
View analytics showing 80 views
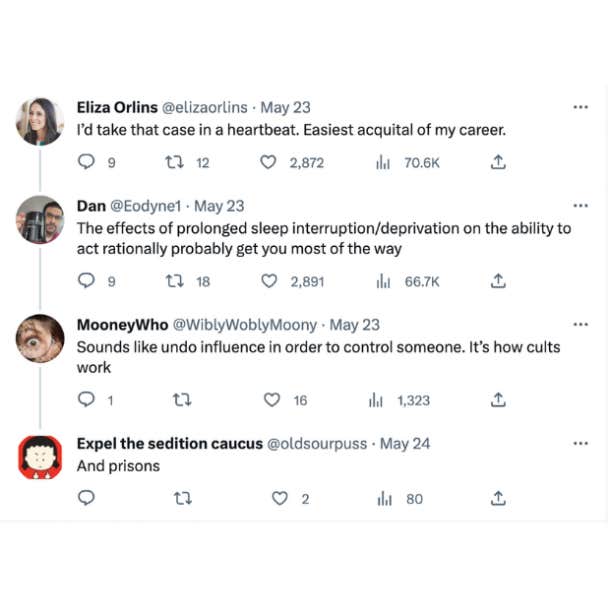400,499
